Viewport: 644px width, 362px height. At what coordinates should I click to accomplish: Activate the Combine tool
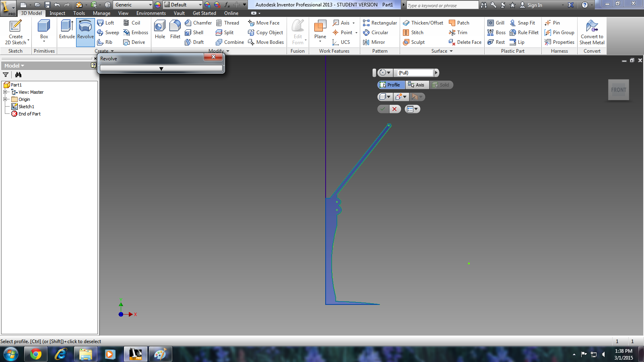point(230,42)
